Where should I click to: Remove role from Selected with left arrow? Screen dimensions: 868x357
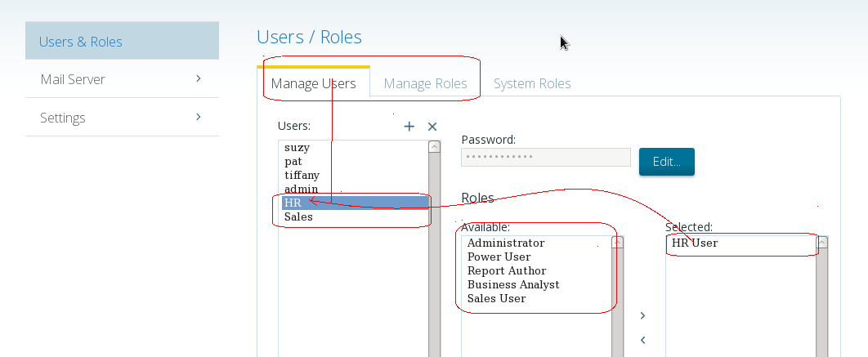coord(642,340)
